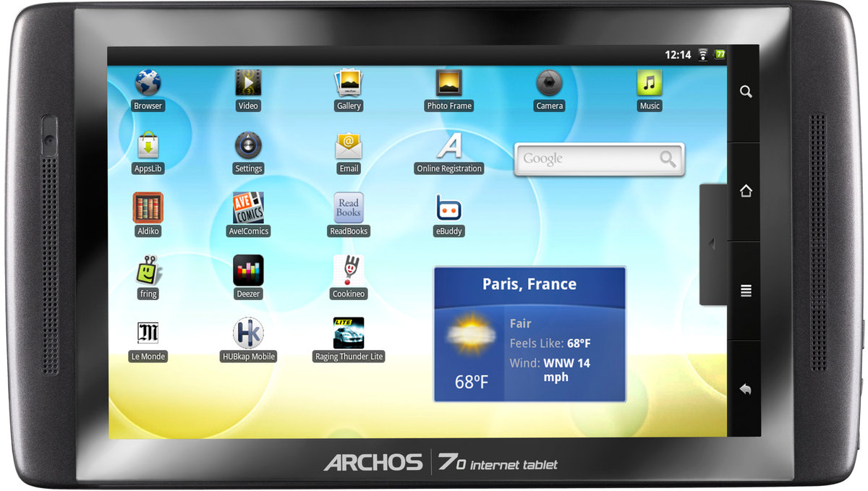Expand the side app drawer arrow
Screen dimensions: 868x491
tap(712, 244)
